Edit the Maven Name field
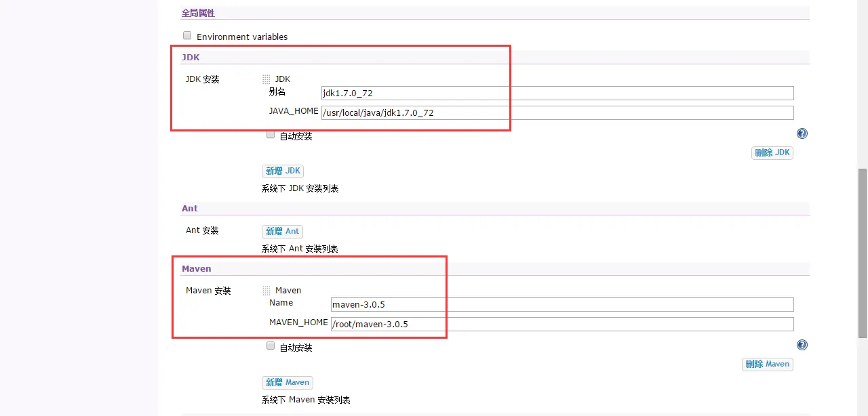Viewport: 868px width, 416px height. (x=562, y=304)
